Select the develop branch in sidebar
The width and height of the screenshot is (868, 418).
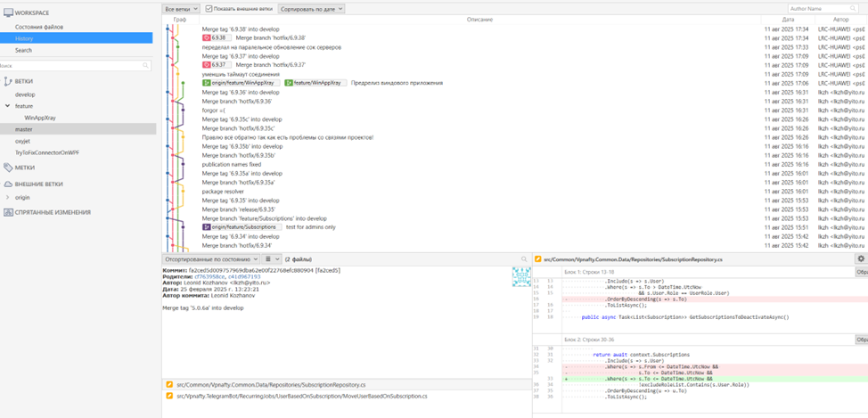[x=25, y=94]
